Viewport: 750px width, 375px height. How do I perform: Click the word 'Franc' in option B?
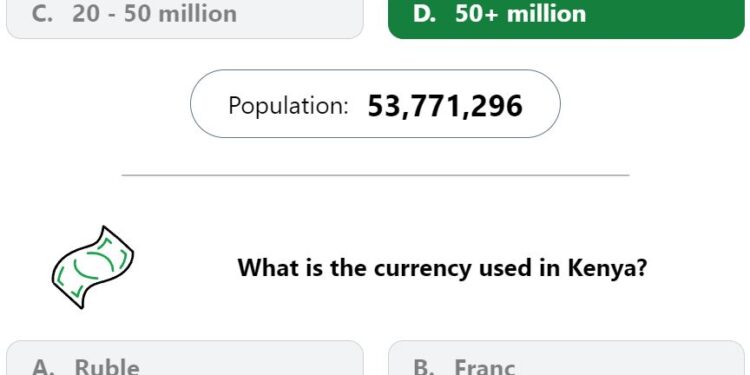tap(485, 367)
